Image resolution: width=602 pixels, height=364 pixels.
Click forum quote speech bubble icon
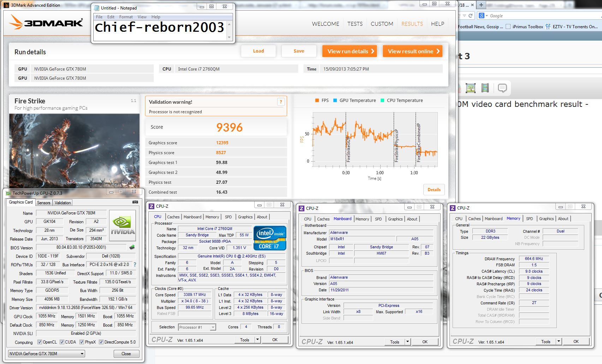pyautogui.click(x=502, y=88)
